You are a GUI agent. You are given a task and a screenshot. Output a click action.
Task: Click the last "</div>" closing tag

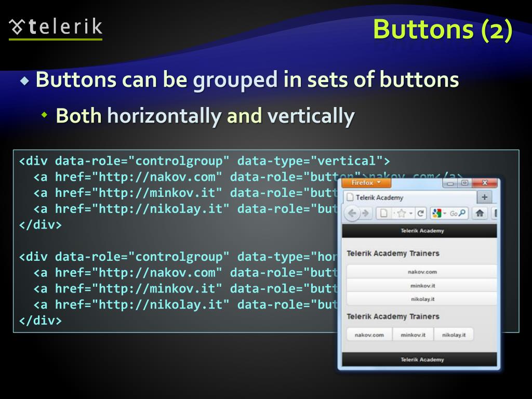point(41,320)
